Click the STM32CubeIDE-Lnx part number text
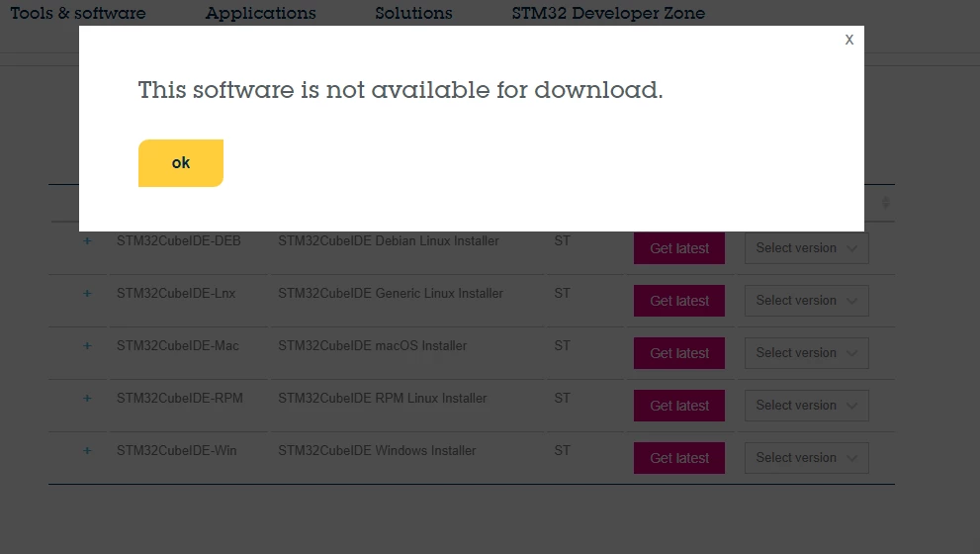980x554 pixels. click(176, 293)
